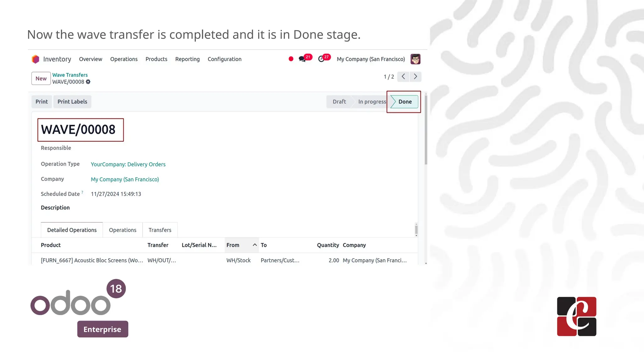The image size is (644, 362).
Task: Select the Done stage in status bar
Action: pyautogui.click(x=405, y=102)
